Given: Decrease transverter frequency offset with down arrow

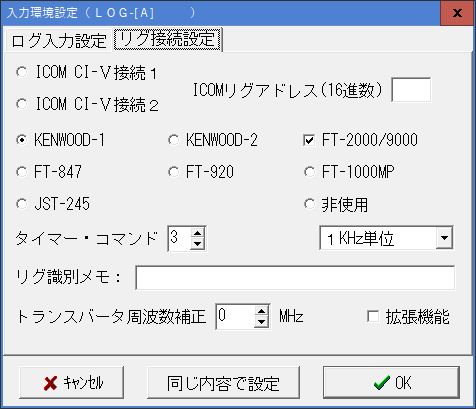Looking at the screenshot, I should 262,322.
